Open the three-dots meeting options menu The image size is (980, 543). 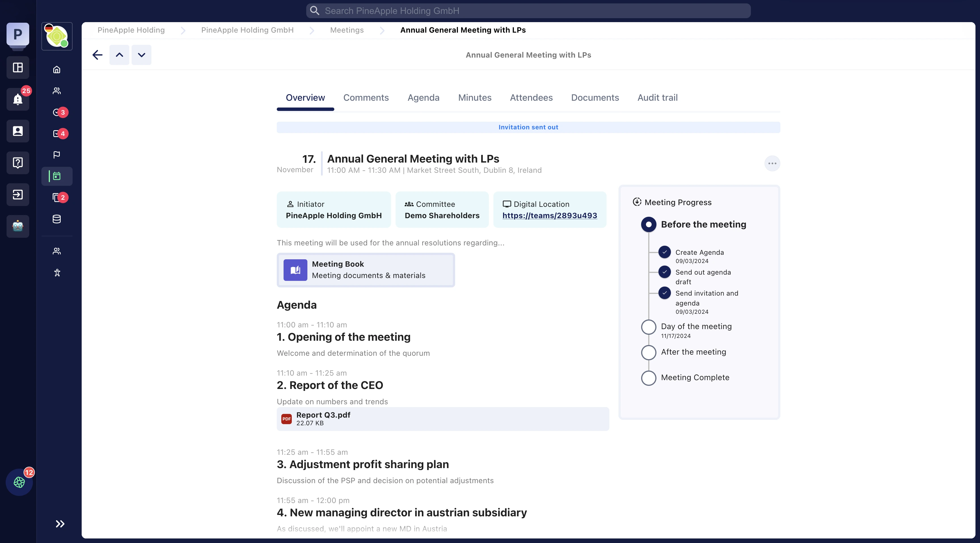pos(772,164)
